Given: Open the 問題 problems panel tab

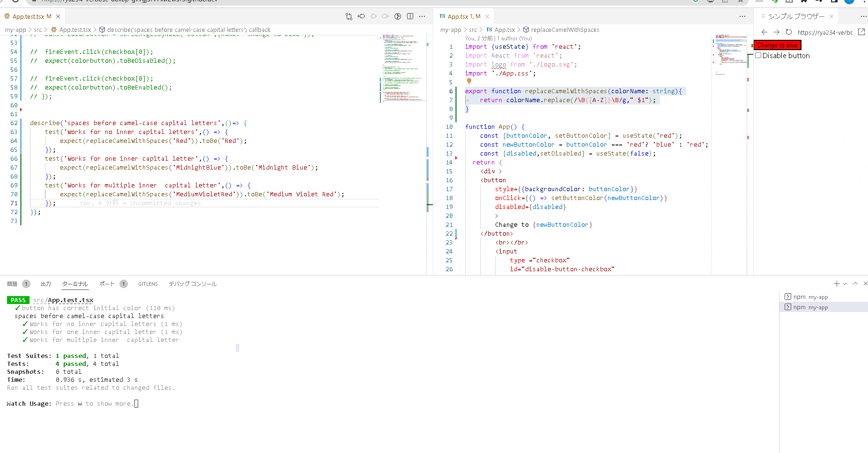Looking at the screenshot, I should click(x=12, y=284).
